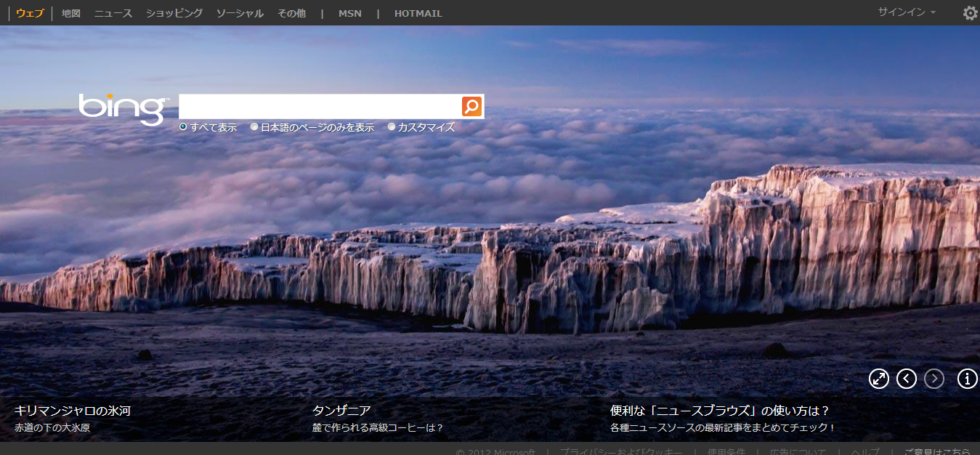Switch to the ニュース tab
980x455 pixels.
pyautogui.click(x=113, y=13)
